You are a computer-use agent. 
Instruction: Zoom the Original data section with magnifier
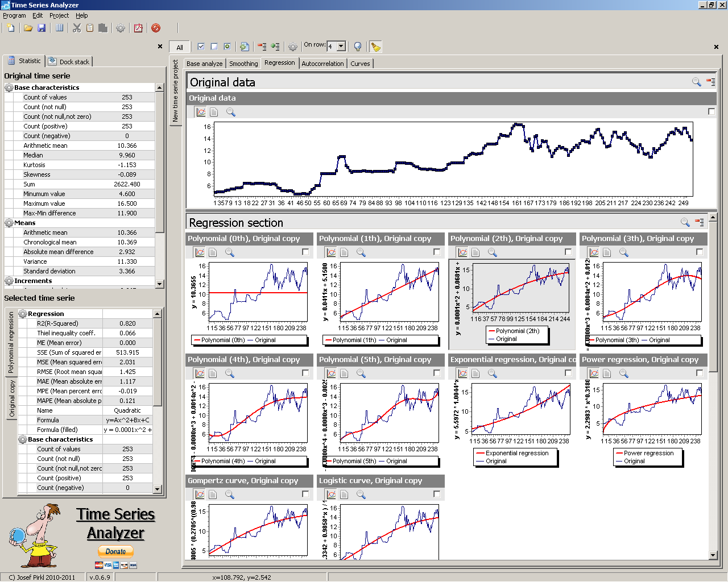(x=696, y=82)
